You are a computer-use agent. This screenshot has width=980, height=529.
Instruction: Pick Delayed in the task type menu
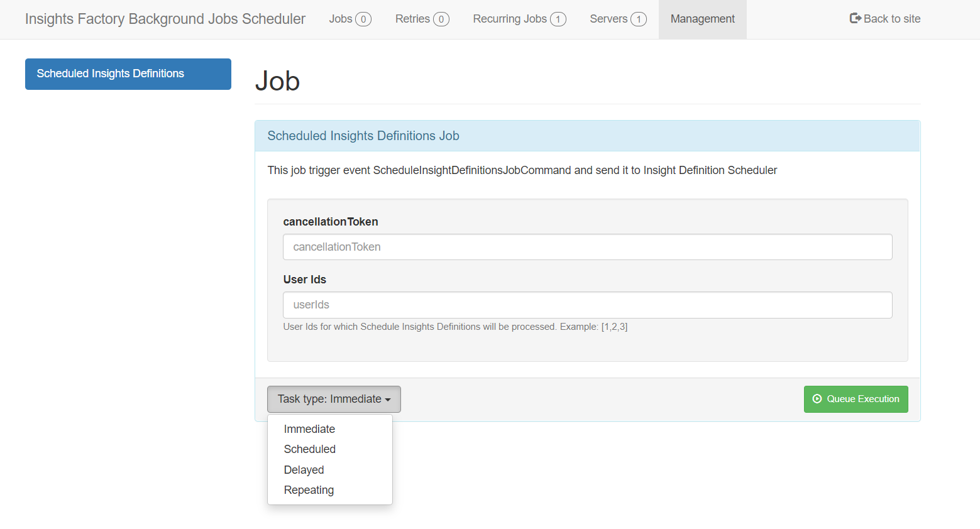[304, 470]
